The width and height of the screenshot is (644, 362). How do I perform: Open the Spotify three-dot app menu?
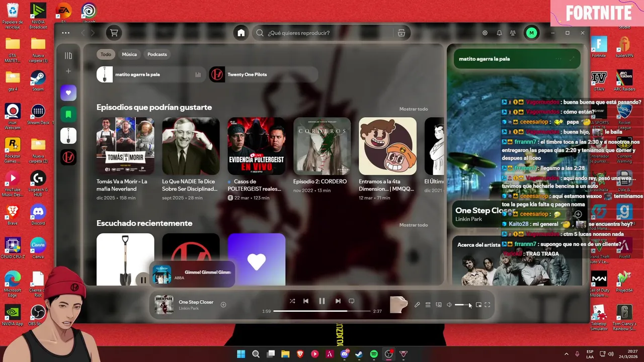[66, 33]
